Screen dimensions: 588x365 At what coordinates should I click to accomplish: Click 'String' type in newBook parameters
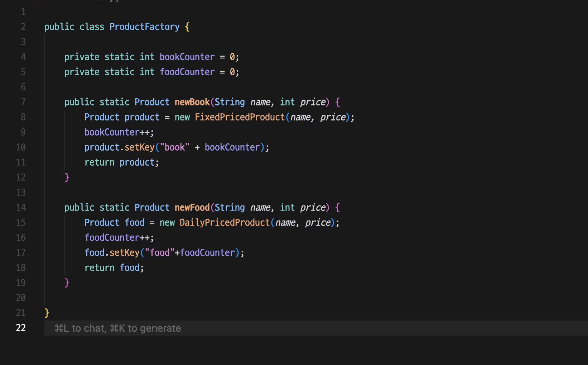[230, 102]
